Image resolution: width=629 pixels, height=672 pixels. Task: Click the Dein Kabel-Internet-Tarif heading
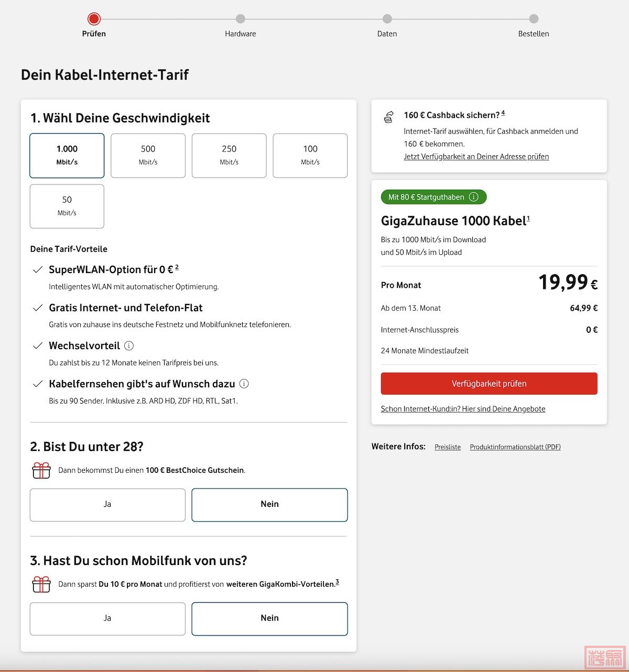tap(105, 75)
